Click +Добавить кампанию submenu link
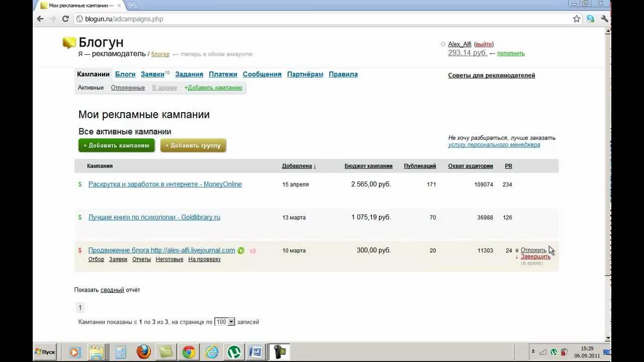Viewport: 644px width, 362px height. [213, 87]
